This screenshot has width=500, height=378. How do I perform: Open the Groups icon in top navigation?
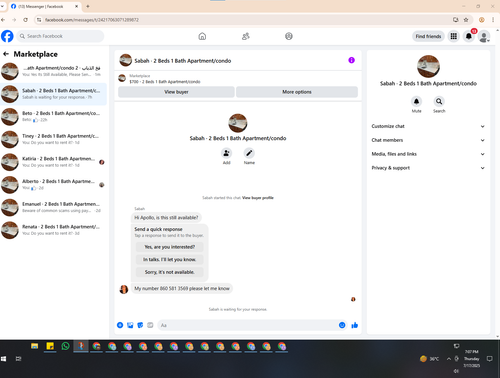tap(289, 36)
